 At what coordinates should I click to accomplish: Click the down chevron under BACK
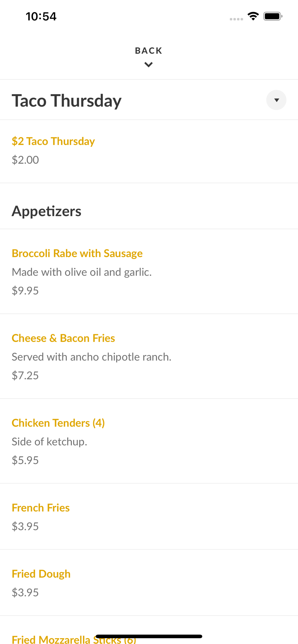click(x=148, y=65)
